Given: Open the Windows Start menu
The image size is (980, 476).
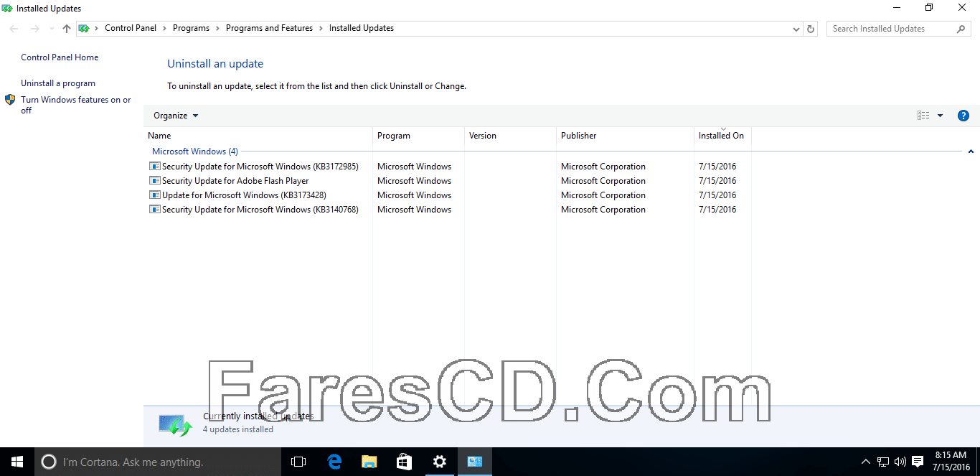Looking at the screenshot, I should tap(17, 462).
